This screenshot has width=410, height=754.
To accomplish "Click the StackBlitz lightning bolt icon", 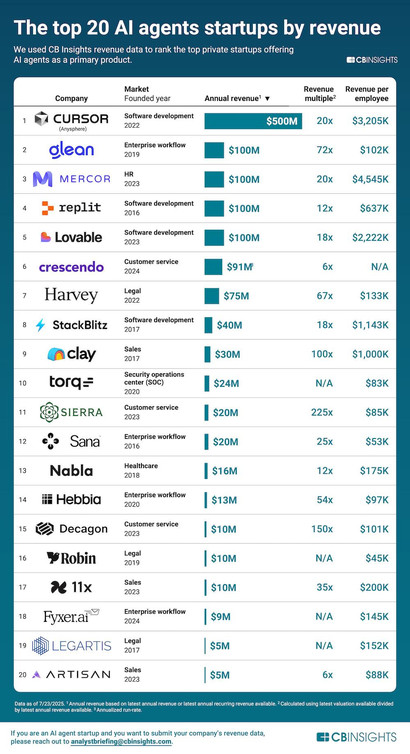I will (41, 325).
